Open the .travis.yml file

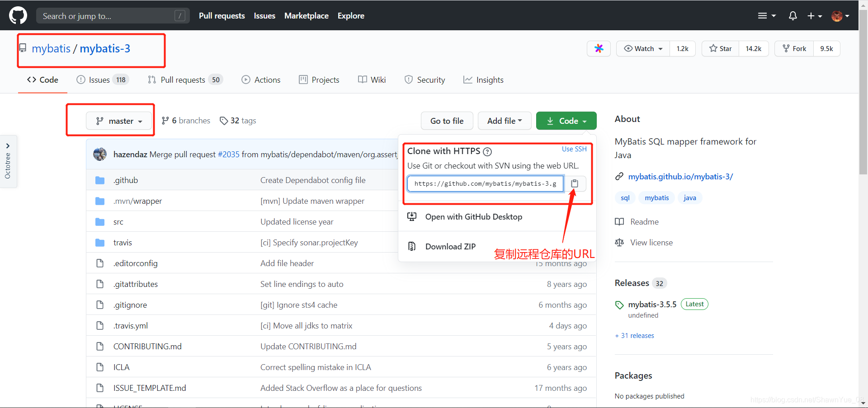131,326
